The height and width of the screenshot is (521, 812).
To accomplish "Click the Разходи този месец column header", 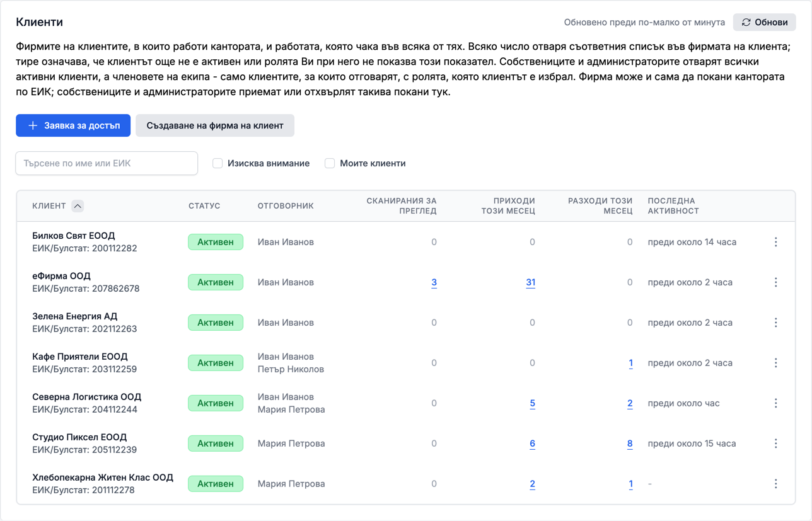I will click(600, 206).
